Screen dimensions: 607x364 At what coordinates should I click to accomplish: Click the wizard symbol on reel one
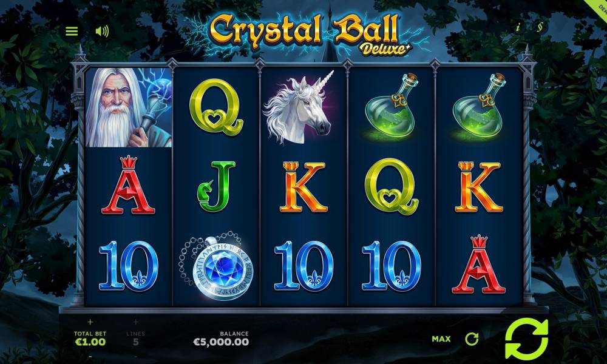(x=129, y=107)
